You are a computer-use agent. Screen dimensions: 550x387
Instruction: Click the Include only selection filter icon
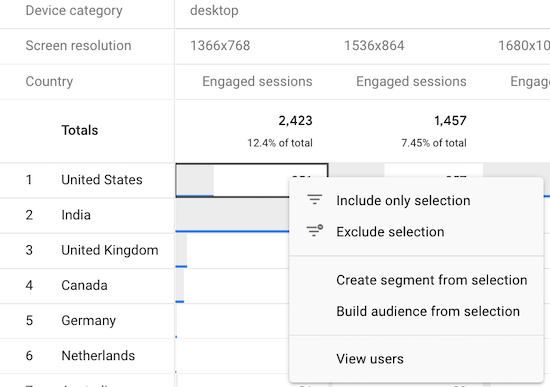coord(315,200)
